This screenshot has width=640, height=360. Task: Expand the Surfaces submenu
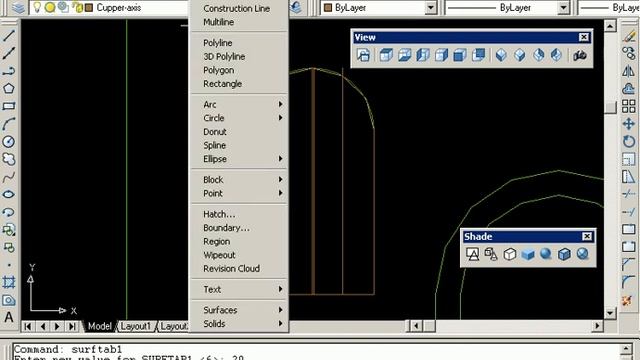click(x=240, y=310)
